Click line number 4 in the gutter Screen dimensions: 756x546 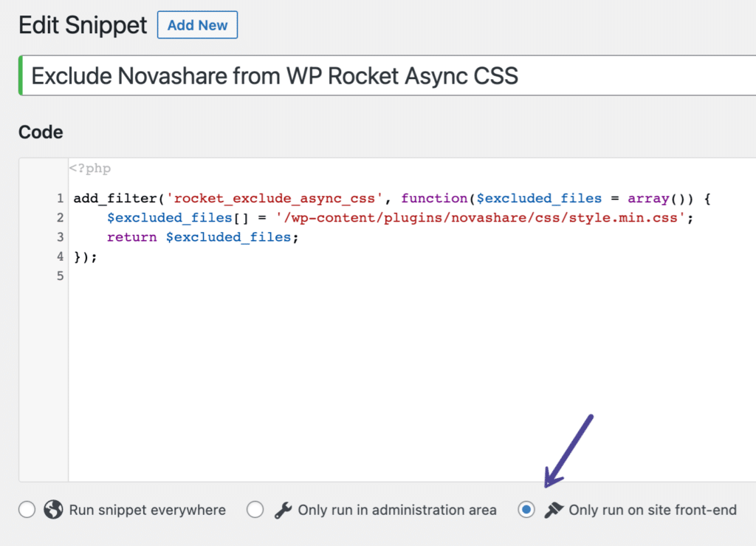click(x=61, y=256)
